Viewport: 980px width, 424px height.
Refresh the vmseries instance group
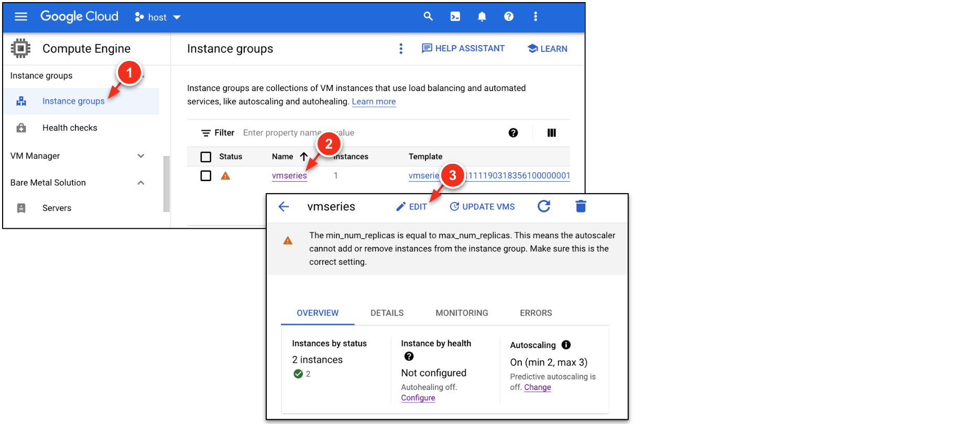click(x=544, y=206)
